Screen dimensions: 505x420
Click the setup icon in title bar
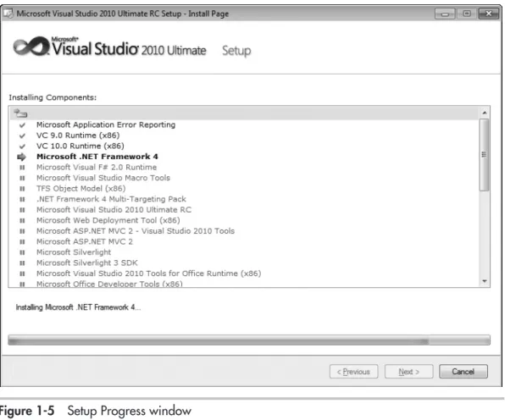pos(8,14)
